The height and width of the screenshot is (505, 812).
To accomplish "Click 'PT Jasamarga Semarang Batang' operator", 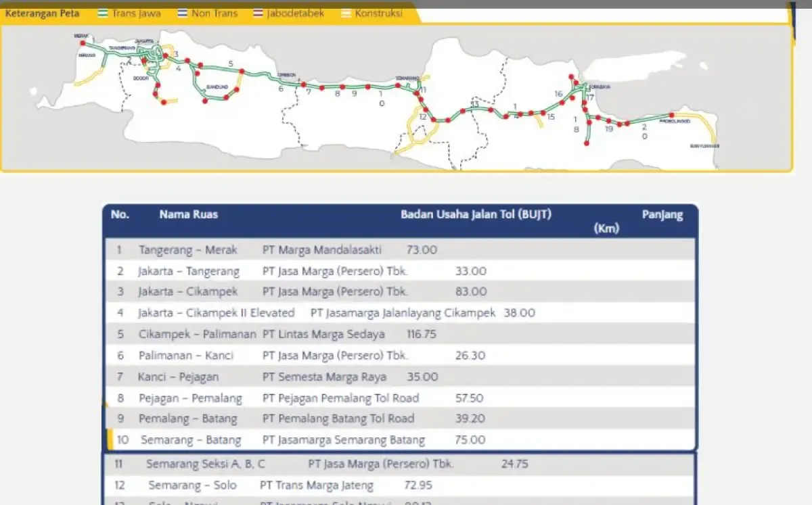I will pyautogui.click(x=344, y=440).
